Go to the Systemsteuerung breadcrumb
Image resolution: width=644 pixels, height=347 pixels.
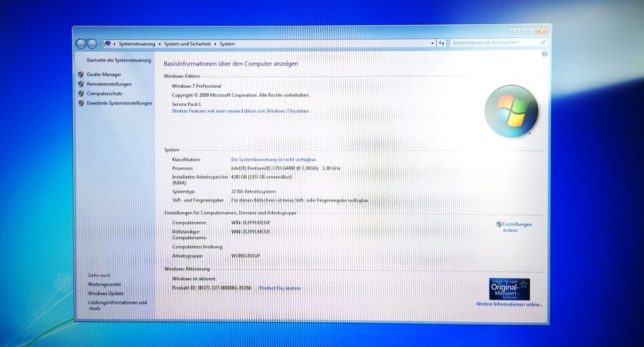tap(137, 44)
